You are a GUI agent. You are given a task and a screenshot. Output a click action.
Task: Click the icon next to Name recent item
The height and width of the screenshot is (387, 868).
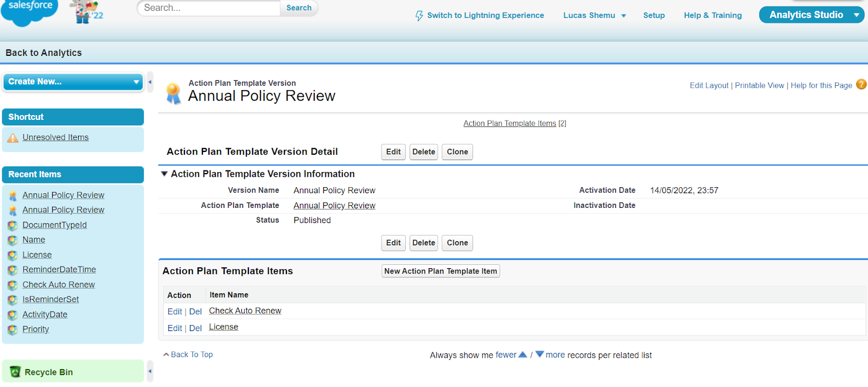[x=13, y=240]
